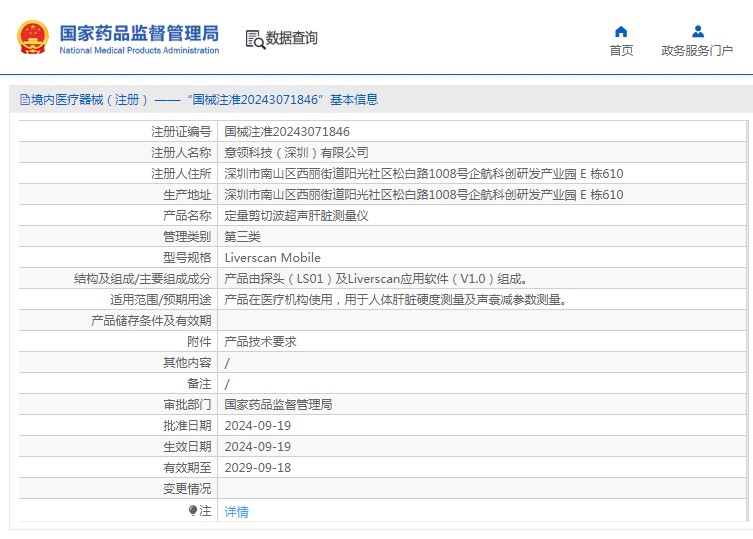The height and width of the screenshot is (539, 753).
Task: Click the 政务服务门户 person icon
Action: 697,31
